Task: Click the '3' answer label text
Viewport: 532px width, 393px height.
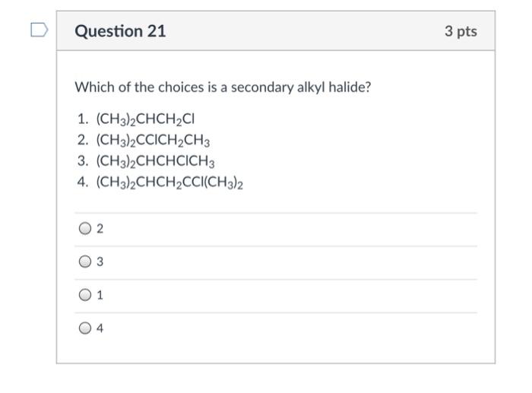Action: 100,262
